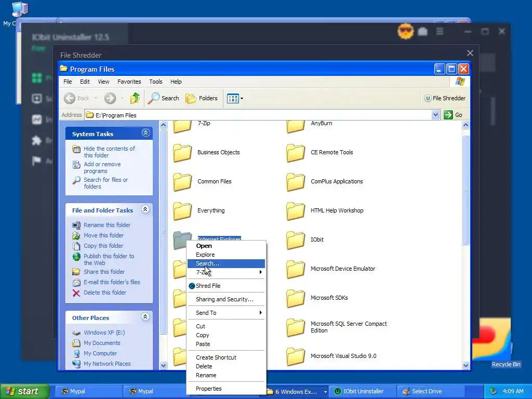Click the task pane scroll up arrow
Viewport: 532px width, 399px height.
pos(163,125)
